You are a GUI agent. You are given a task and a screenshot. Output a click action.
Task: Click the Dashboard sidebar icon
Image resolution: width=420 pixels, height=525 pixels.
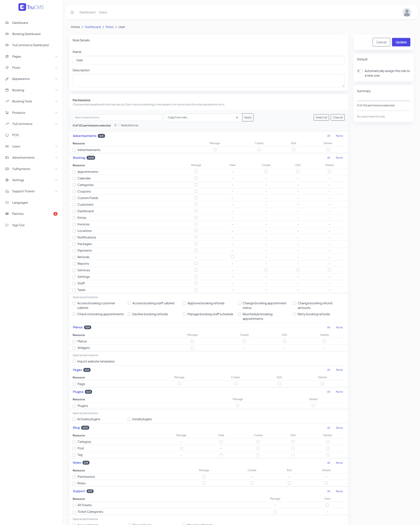point(7,23)
